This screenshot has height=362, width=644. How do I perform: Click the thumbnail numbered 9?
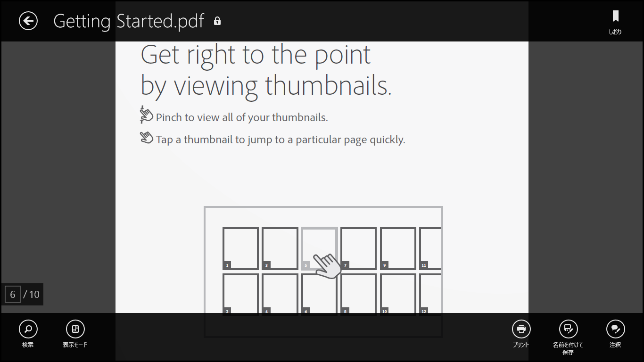tap(398, 248)
